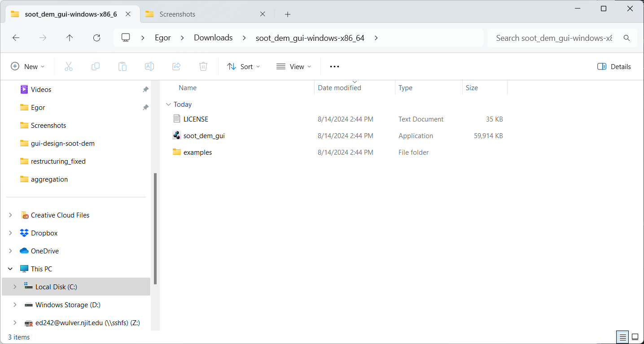Click the navigation pane scrollbar
Image resolution: width=644 pixels, height=344 pixels.
pos(155,229)
